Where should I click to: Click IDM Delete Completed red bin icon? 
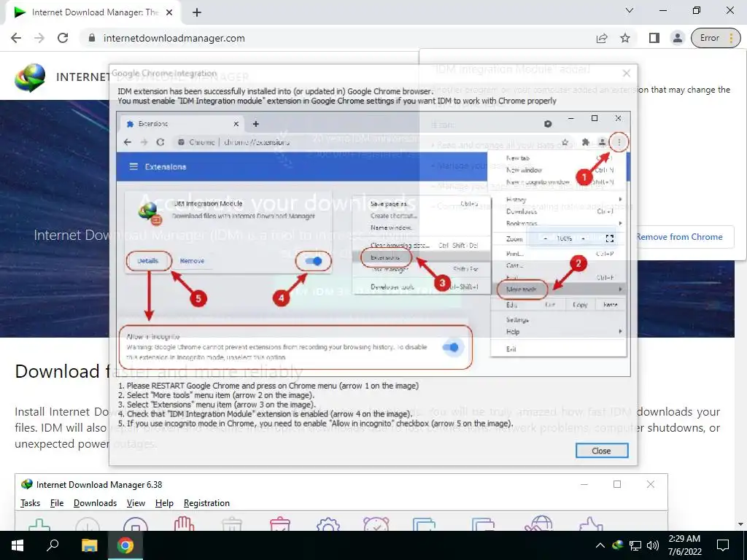[279, 524]
